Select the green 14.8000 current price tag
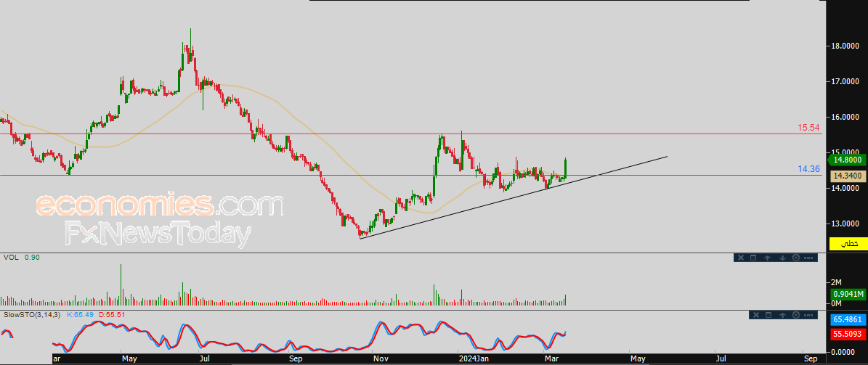The width and height of the screenshot is (868, 365). click(x=847, y=161)
